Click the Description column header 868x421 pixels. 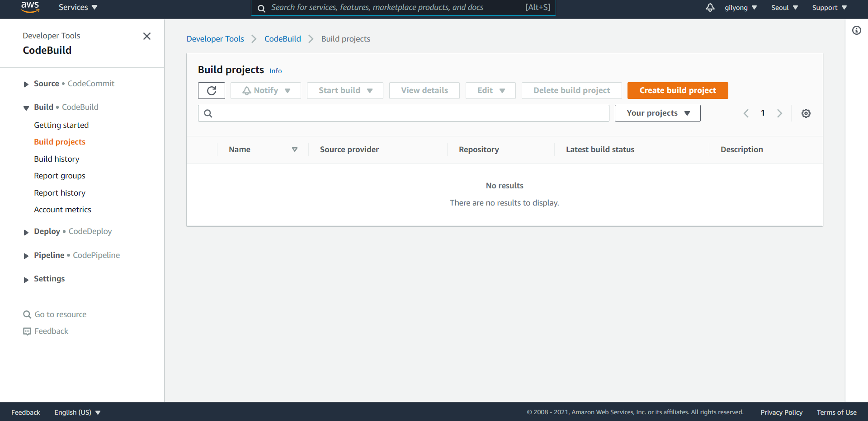click(741, 150)
